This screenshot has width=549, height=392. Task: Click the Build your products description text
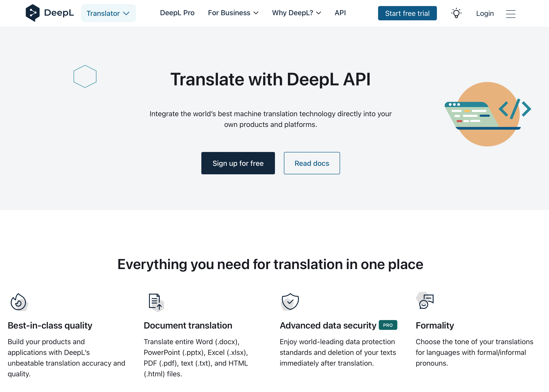coord(66,358)
